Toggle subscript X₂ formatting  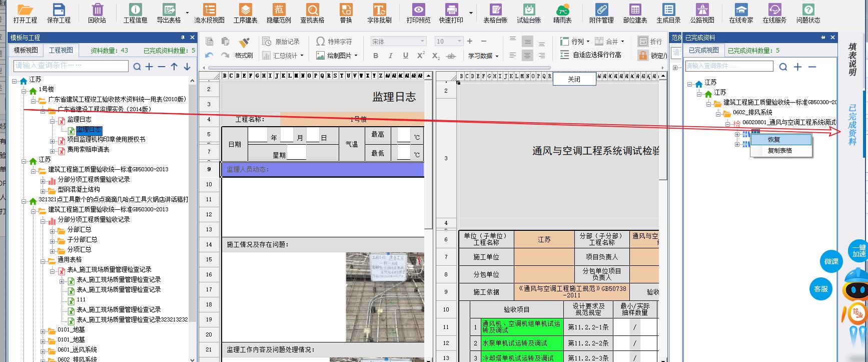[436, 56]
